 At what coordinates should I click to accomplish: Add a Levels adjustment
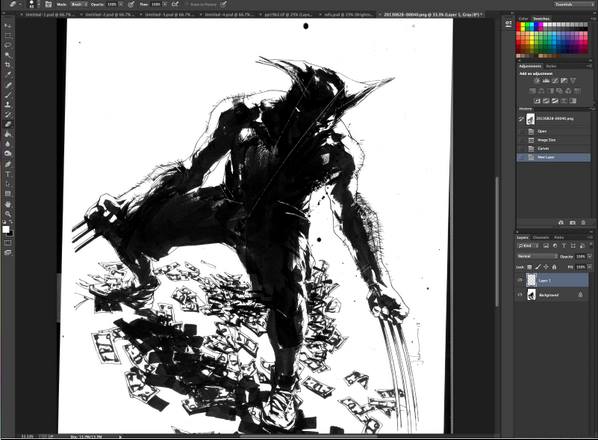tap(546, 81)
